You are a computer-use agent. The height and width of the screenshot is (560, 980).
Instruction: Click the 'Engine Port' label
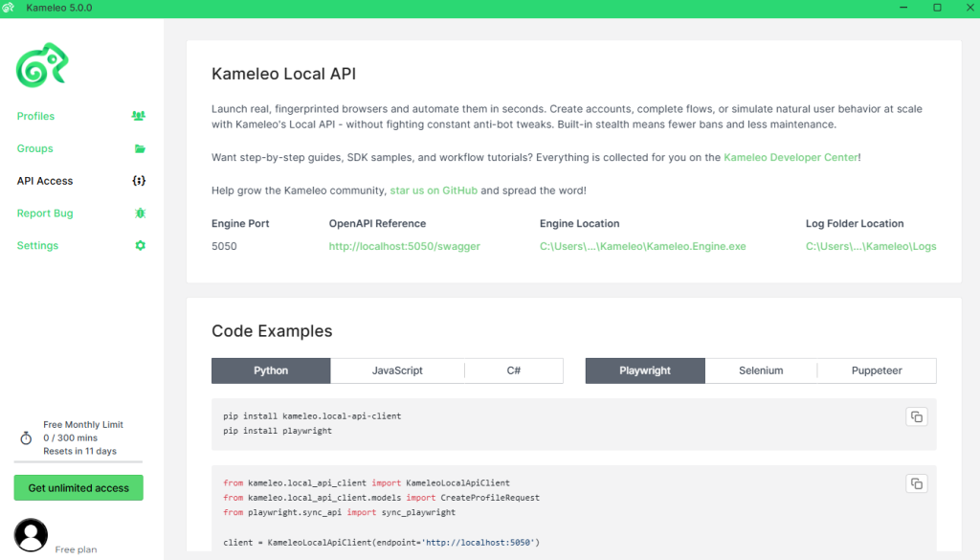[x=240, y=224]
